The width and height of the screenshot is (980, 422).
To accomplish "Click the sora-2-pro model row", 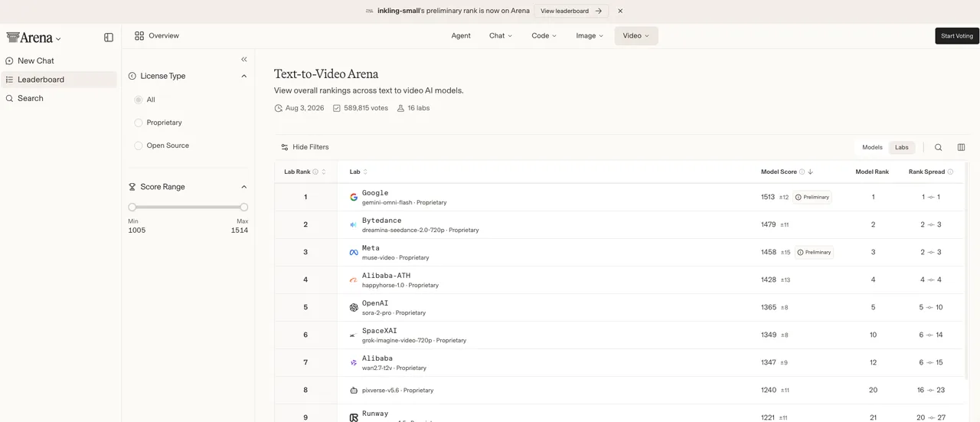I will [619, 307].
